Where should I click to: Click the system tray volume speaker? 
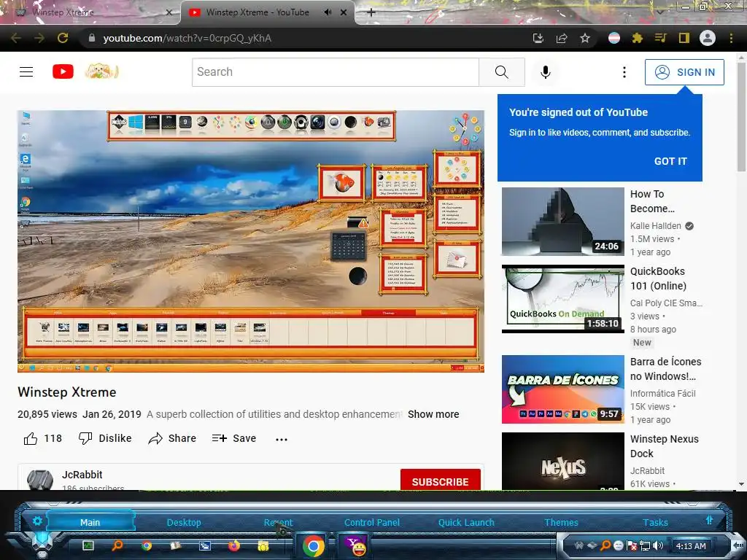(659, 545)
